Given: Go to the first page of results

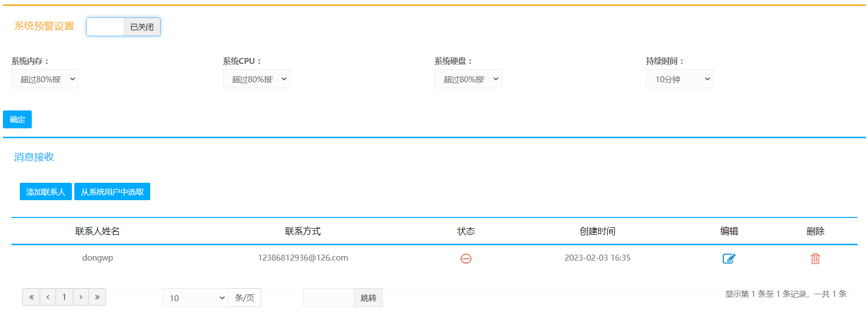Looking at the screenshot, I should tap(31, 297).
